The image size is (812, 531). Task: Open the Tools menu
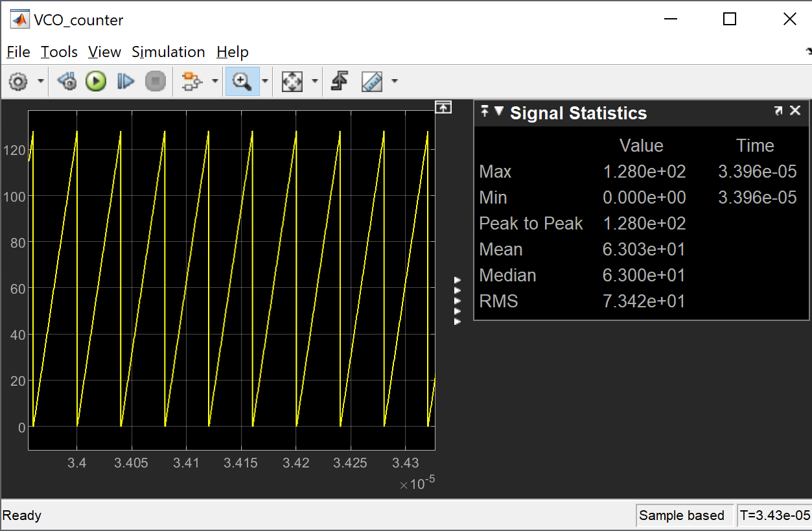point(59,52)
